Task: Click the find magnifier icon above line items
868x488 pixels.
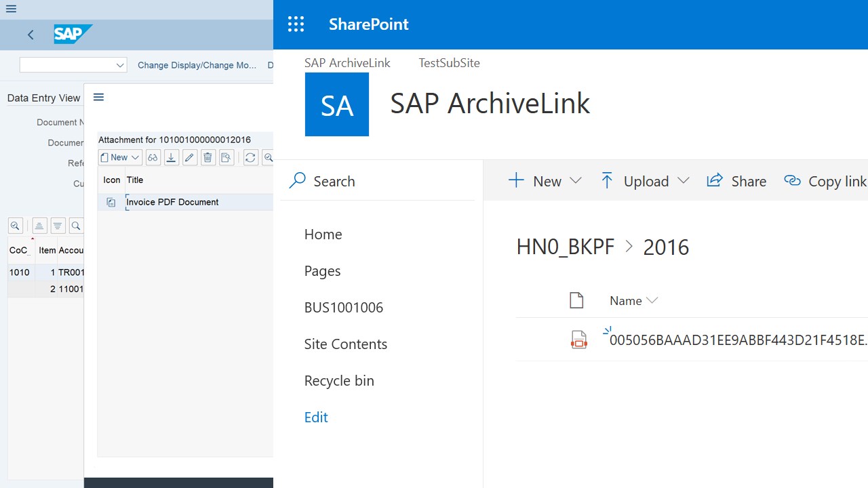Action: tap(76, 226)
